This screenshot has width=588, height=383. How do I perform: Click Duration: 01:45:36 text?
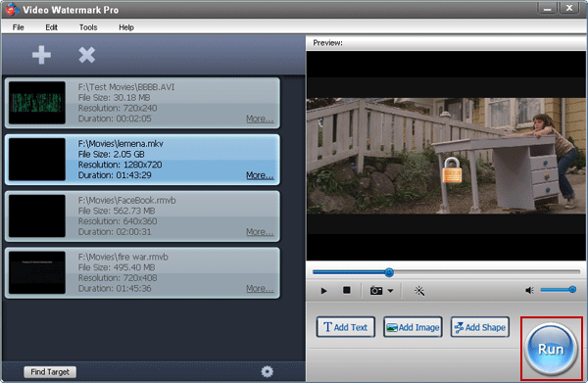pyautogui.click(x=115, y=288)
